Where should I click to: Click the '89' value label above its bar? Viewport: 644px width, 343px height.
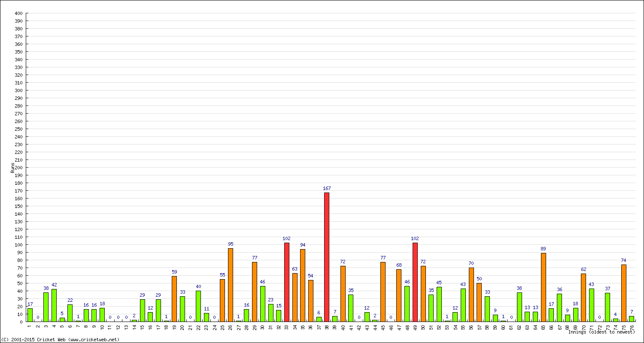click(544, 249)
